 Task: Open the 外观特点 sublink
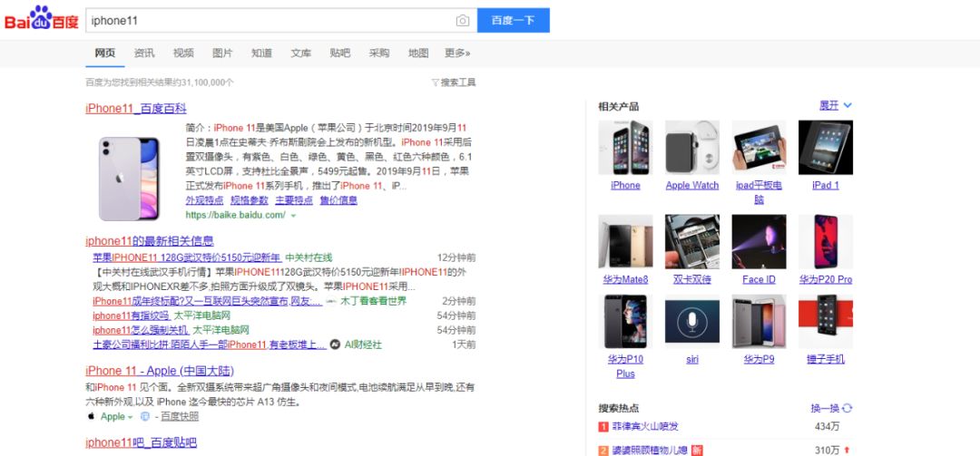(204, 200)
